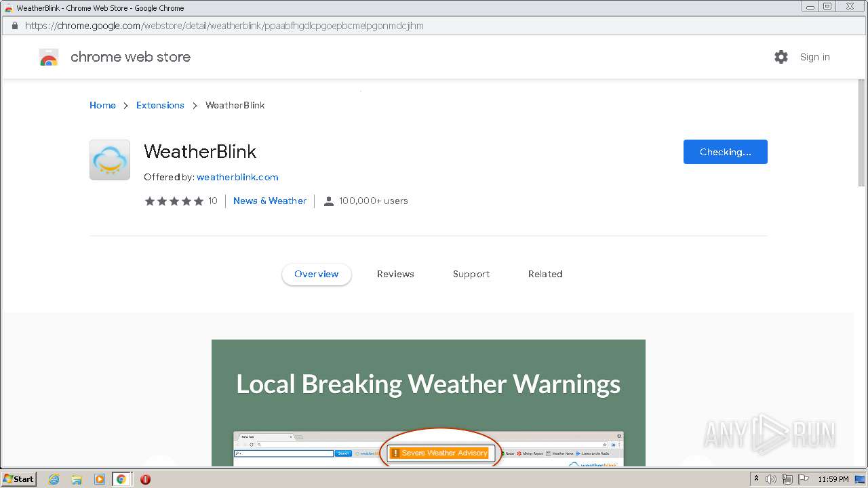868x488 pixels.
Task: Click the Sign in link
Action: tap(814, 57)
